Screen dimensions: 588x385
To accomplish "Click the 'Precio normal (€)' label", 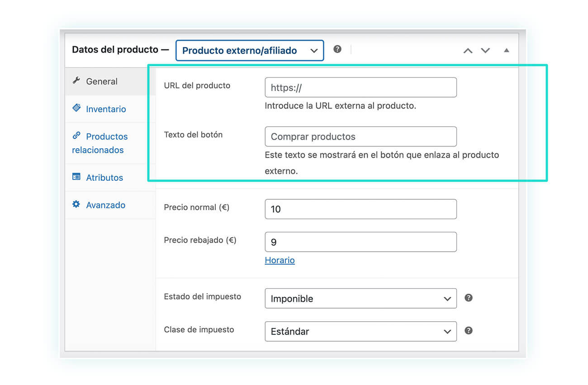I will coord(197,207).
